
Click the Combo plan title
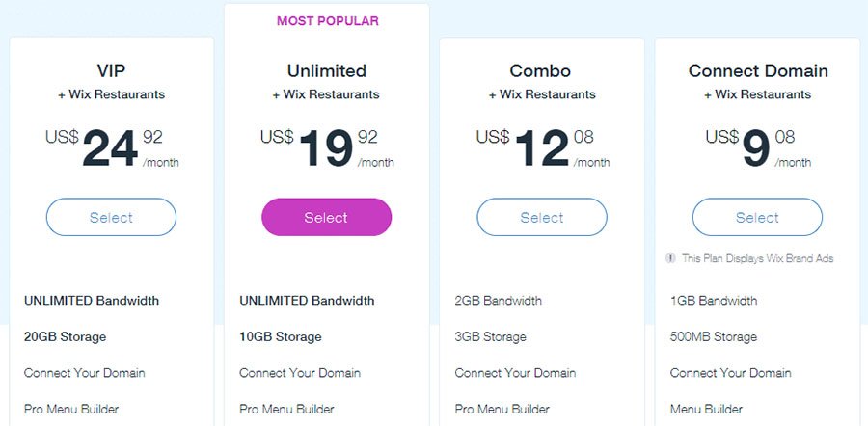point(541,71)
